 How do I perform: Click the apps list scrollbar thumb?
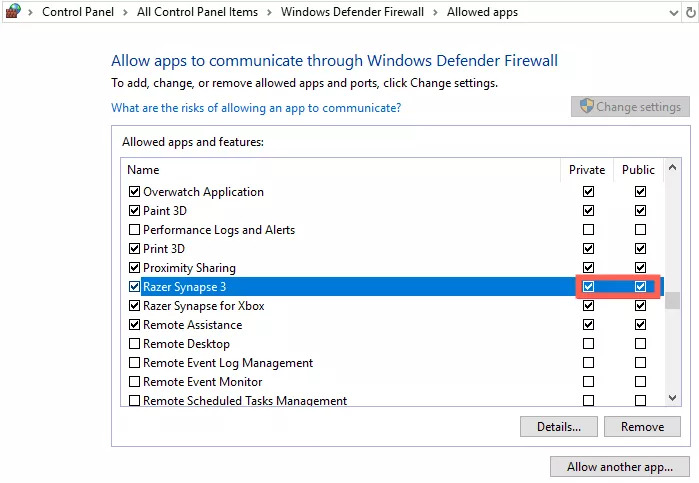click(673, 301)
